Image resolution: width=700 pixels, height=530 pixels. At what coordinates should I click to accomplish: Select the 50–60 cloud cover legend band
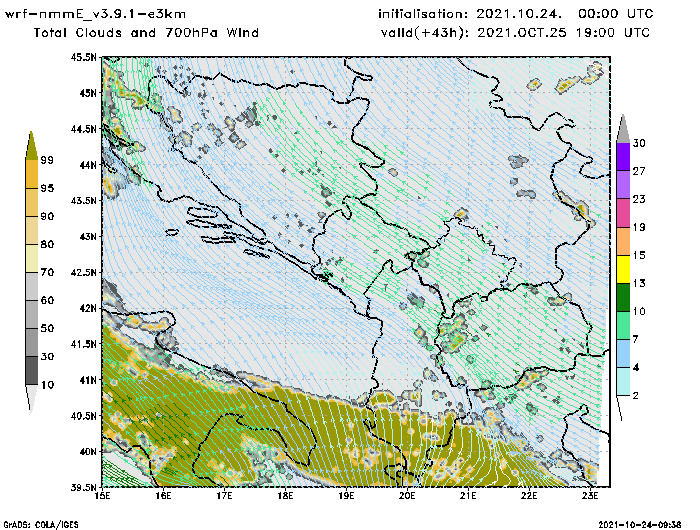click(32, 314)
